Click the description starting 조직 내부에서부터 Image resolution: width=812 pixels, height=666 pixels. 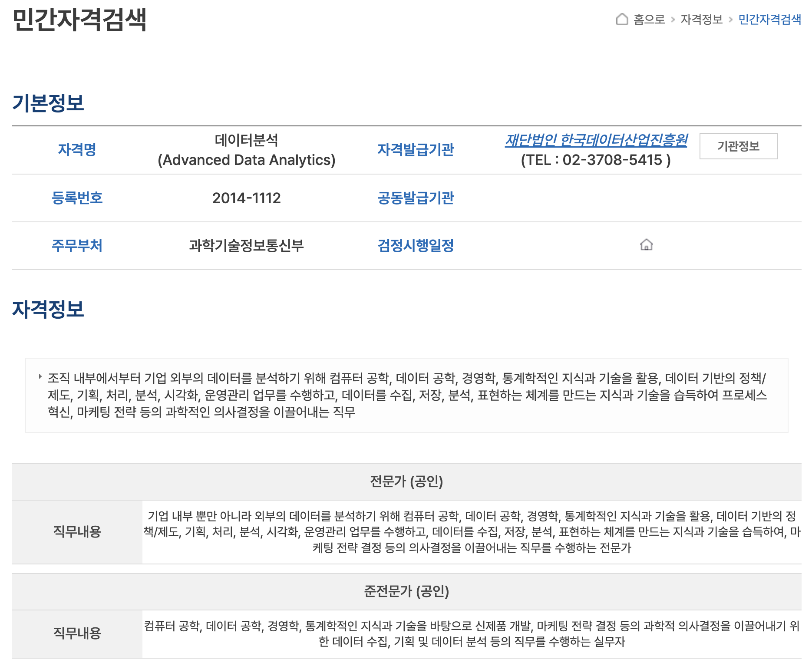point(407,395)
